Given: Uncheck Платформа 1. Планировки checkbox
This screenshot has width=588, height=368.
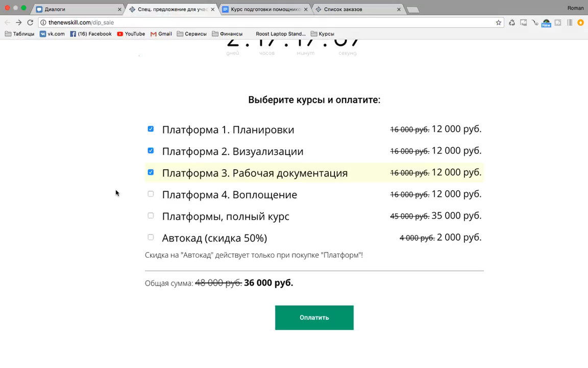Looking at the screenshot, I should pos(151,129).
